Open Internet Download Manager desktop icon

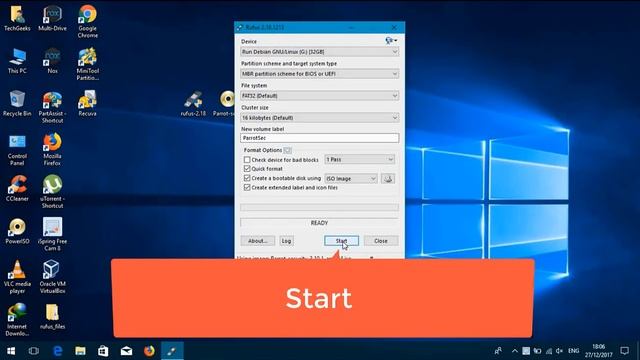[17, 320]
